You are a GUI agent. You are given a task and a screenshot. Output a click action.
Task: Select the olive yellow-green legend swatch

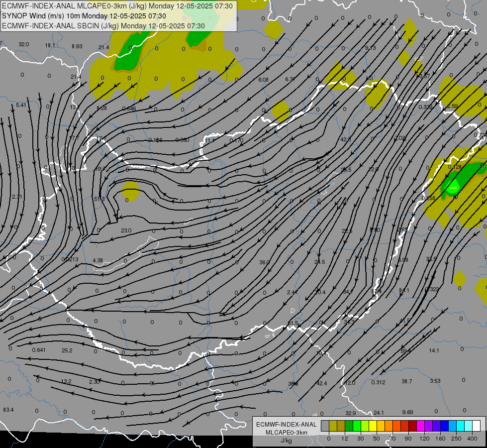[333, 426]
